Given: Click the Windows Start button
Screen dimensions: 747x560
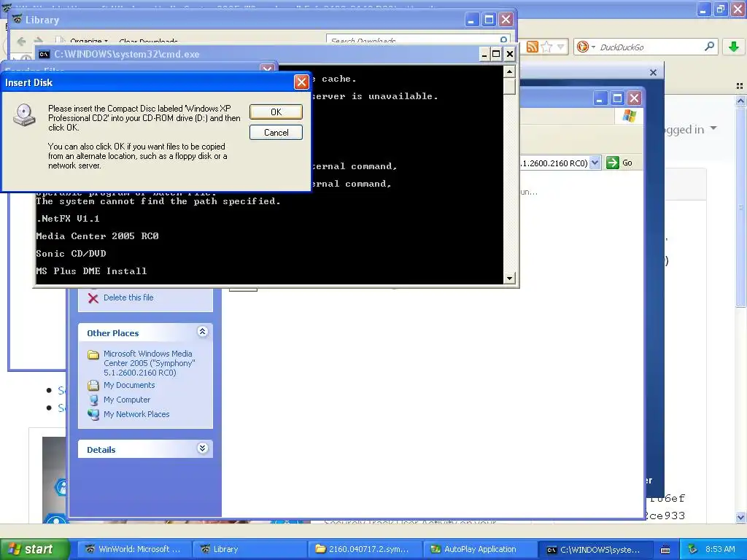Looking at the screenshot, I should [x=35, y=549].
